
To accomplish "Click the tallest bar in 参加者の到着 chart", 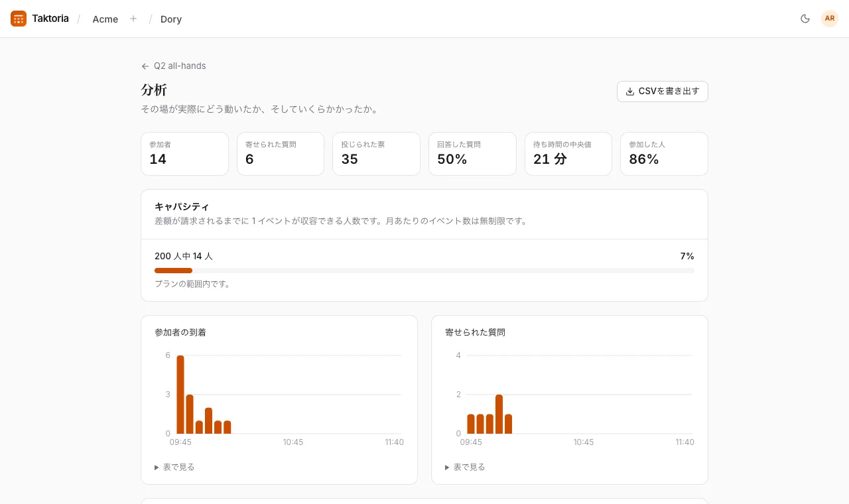I will click(x=180, y=395).
